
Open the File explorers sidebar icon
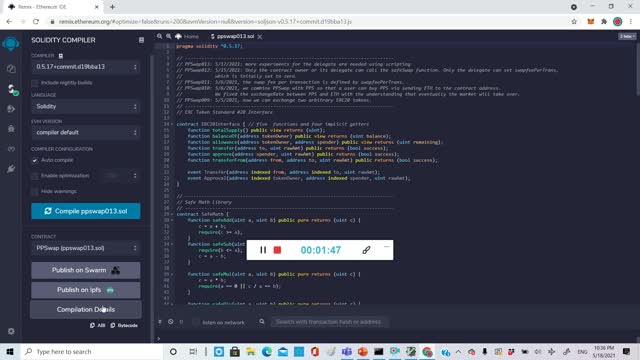click(x=11, y=69)
